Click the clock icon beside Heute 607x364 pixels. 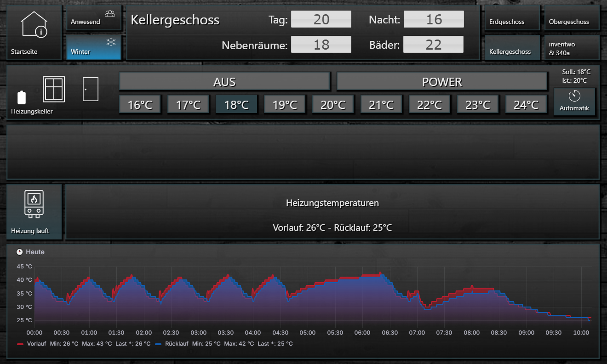[x=19, y=252]
